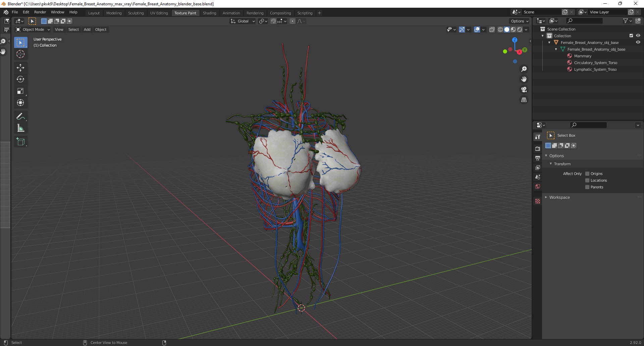Enable Affect Only Parents checkbox
The height and width of the screenshot is (346, 644).
(587, 187)
